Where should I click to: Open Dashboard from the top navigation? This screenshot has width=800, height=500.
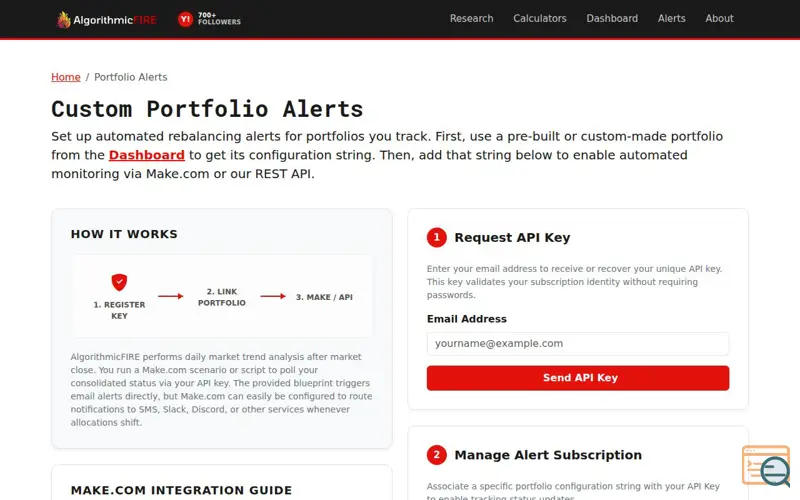click(612, 18)
